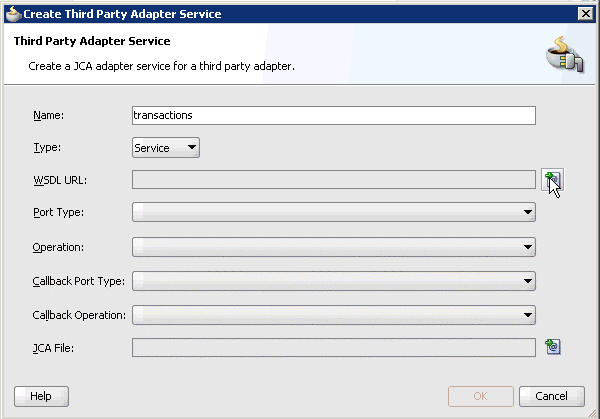This screenshot has width=600, height=419.
Task: Click the 'Create a JCA adapter service' description text
Action: (161, 66)
